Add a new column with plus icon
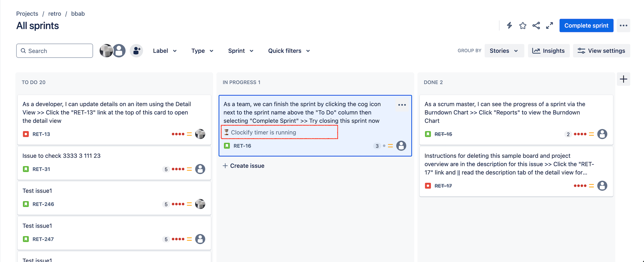This screenshot has height=262, width=644. click(x=624, y=79)
